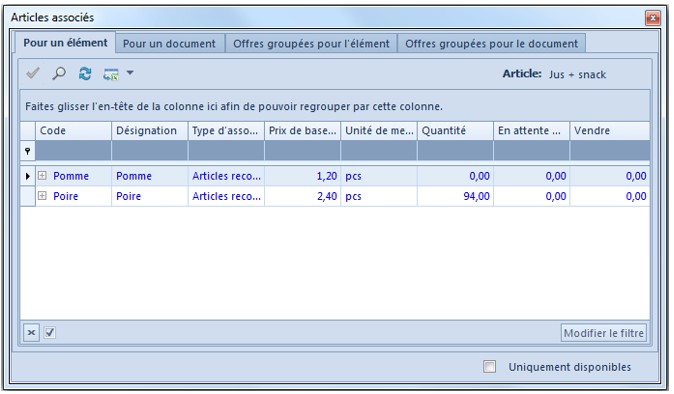Enable Uniquement disponibles checkbox
The image size is (674, 394).
pos(489,367)
